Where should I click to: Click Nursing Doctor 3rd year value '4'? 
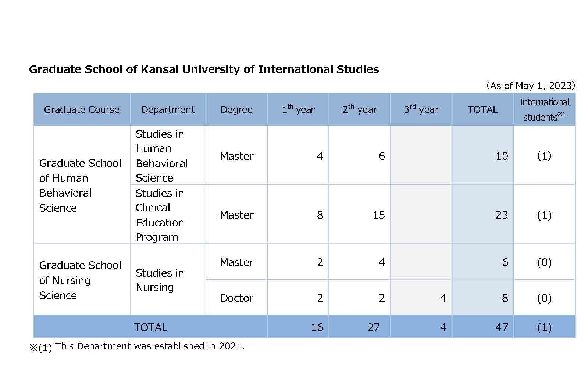421,298
